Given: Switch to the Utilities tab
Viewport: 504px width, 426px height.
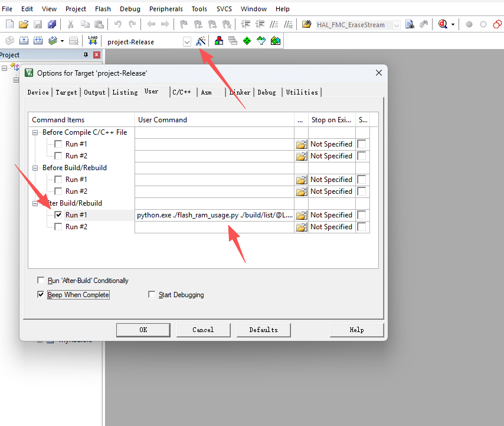Looking at the screenshot, I should point(302,92).
